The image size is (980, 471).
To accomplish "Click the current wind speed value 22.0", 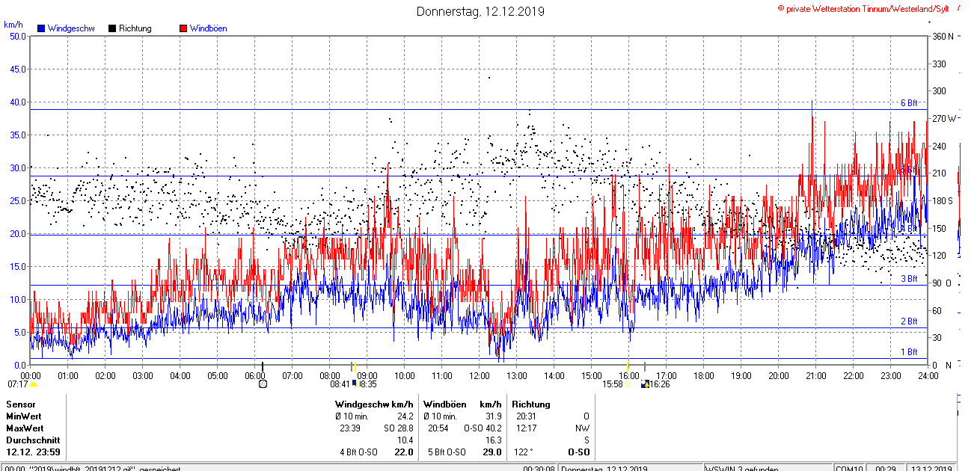I will [x=404, y=452].
